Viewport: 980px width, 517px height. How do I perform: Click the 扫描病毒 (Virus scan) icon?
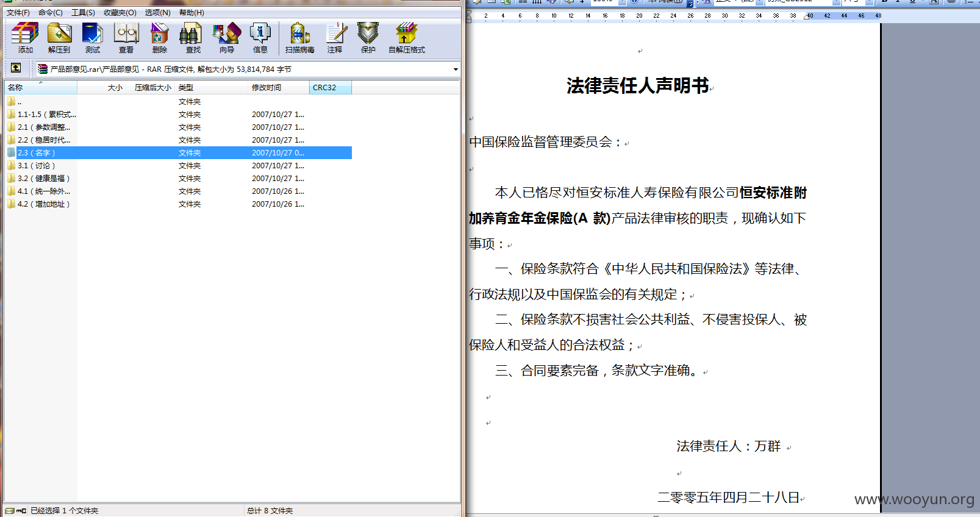tap(300, 37)
